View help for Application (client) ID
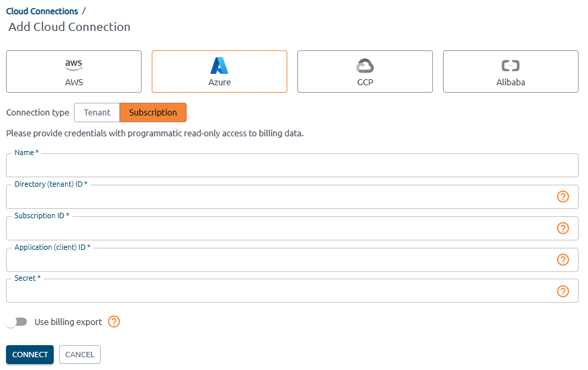The width and height of the screenshot is (588, 370). [562, 260]
